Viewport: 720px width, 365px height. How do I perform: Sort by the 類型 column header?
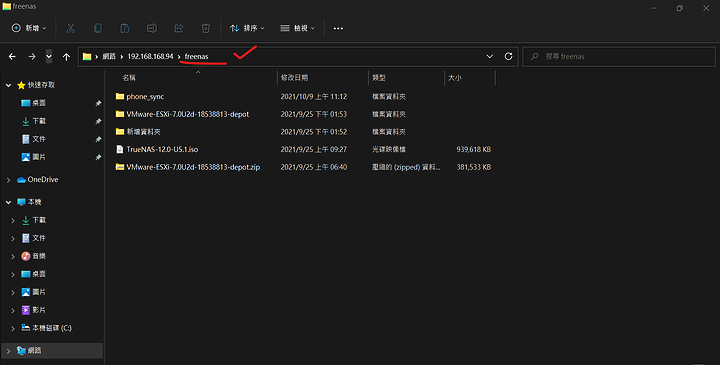[x=379, y=78]
